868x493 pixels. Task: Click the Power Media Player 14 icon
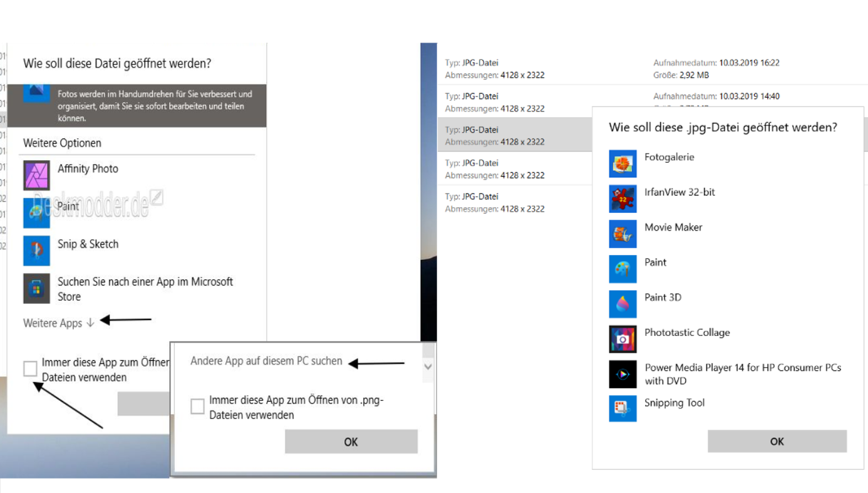pos(623,374)
